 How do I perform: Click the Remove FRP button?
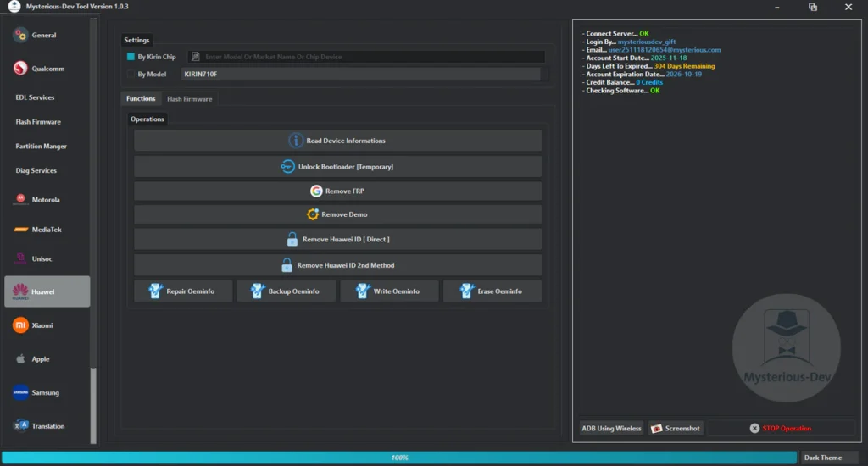(x=337, y=191)
